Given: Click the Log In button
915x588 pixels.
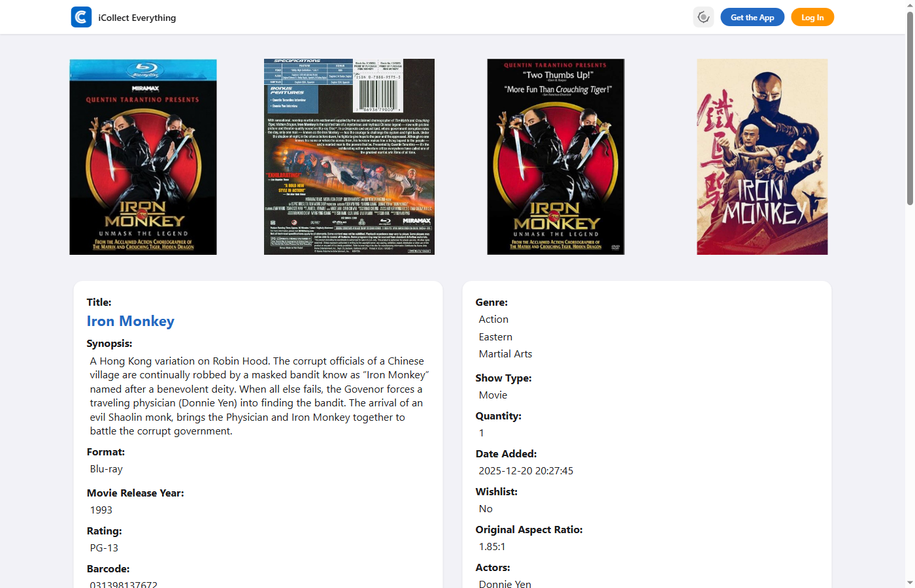Looking at the screenshot, I should [812, 17].
